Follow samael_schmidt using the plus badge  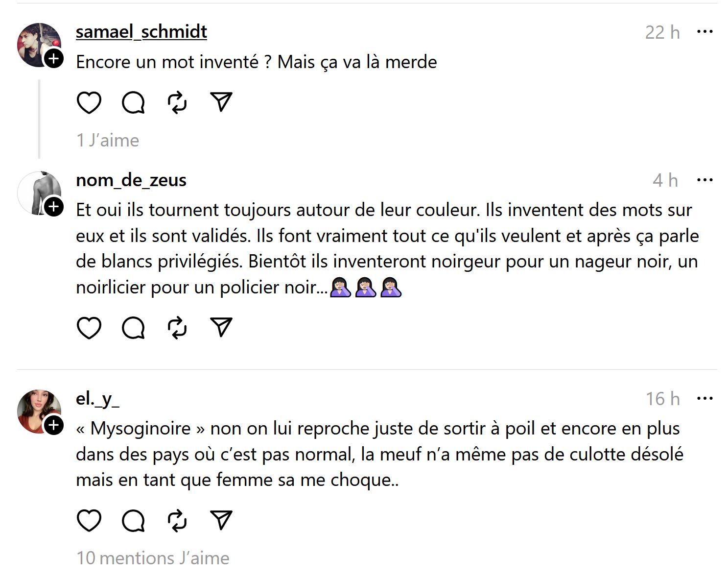pos(54,59)
